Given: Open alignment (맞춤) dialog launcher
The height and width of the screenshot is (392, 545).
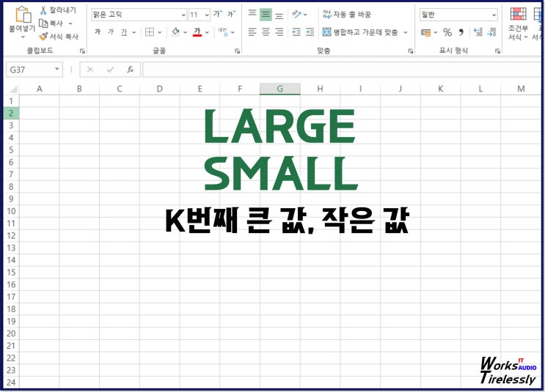Looking at the screenshot, I should 411,51.
